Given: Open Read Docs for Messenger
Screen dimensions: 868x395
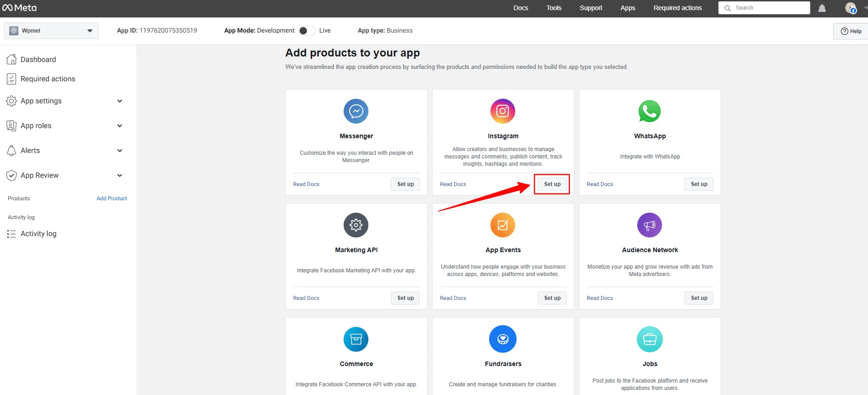Looking at the screenshot, I should (306, 184).
